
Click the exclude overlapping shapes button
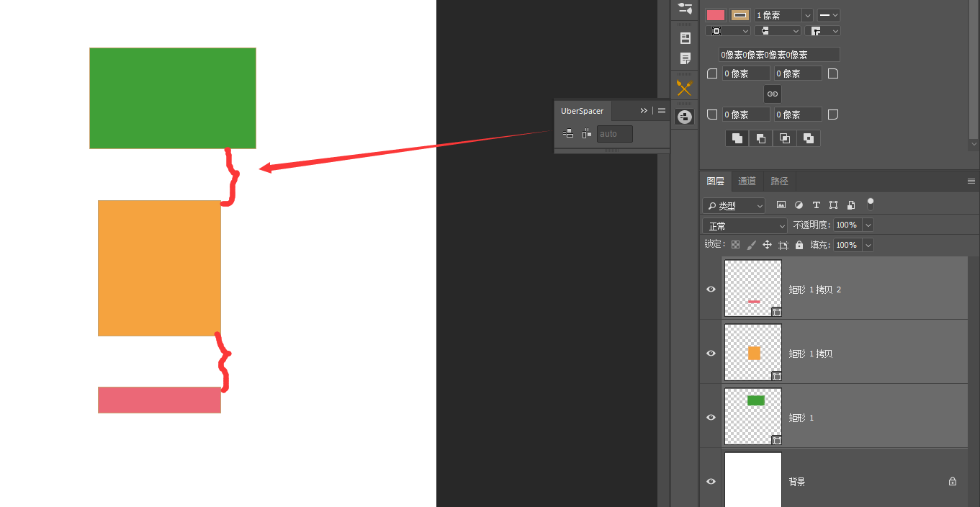pos(809,138)
